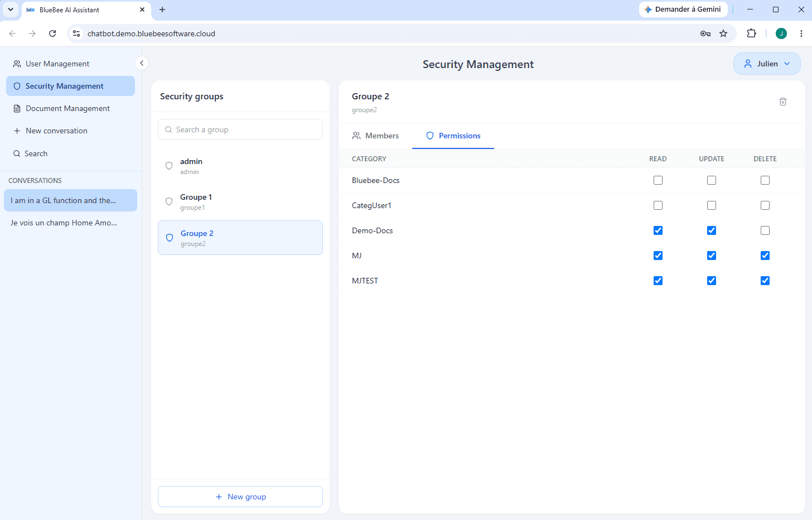The image size is (812, 520).
Task: Enable DELETE for CategUser1
Action: (765, 205)
